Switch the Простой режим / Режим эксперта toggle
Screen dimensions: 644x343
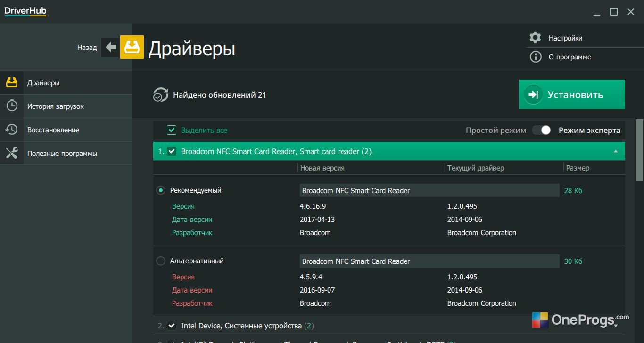pyautogui.click(x=542, y=130)
